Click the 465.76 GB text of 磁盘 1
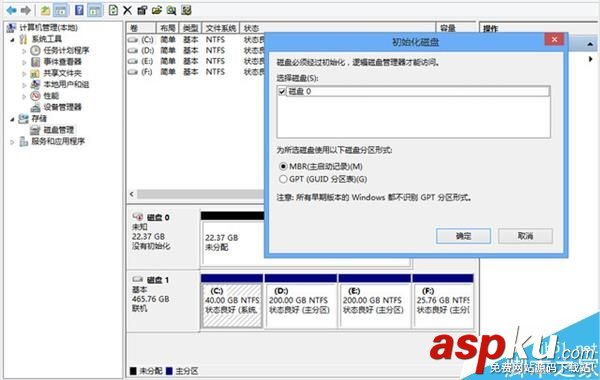This screenshot has height=380, width=600. coord(150,299)
